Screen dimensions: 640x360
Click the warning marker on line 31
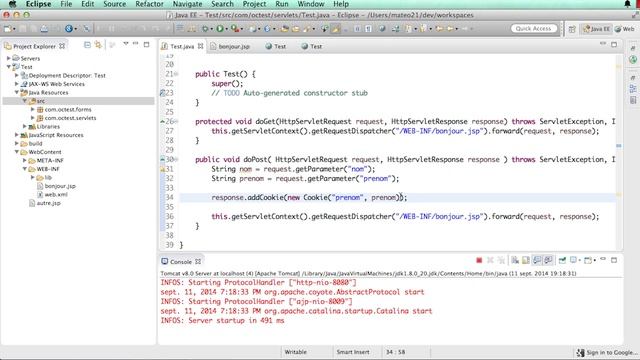[162, 169]
